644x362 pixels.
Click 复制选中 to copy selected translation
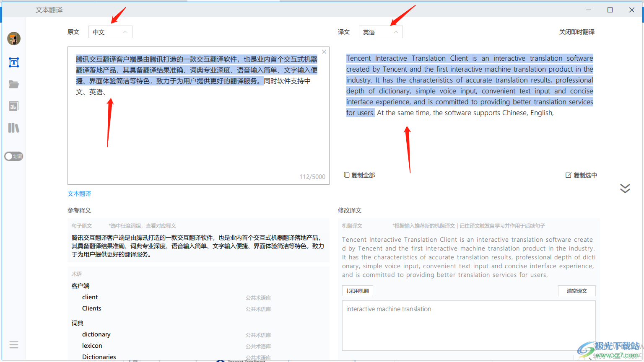(x=581, y=175)
